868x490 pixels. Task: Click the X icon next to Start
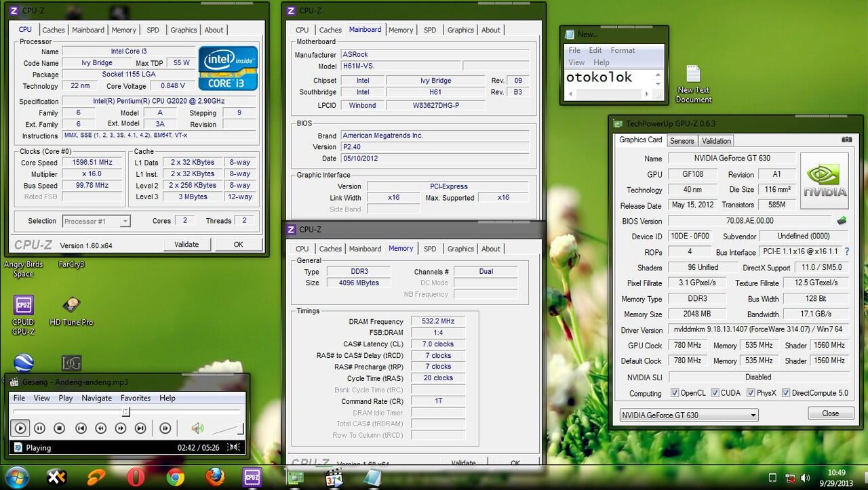click(x=56, y=477)
